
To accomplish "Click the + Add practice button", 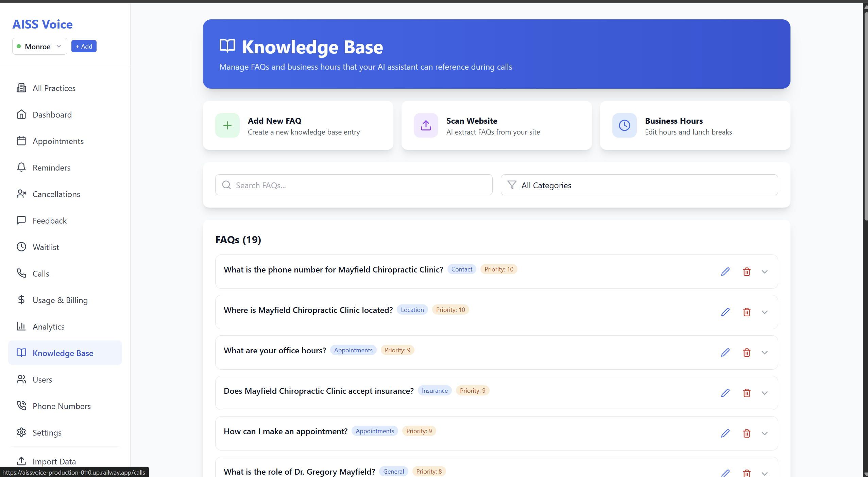I will click(x=84, y=46).
